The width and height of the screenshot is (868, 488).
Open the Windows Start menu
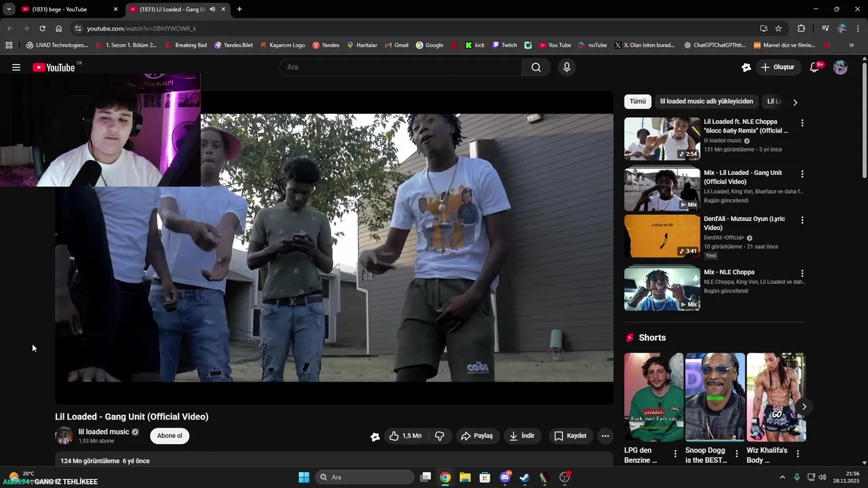304,477
